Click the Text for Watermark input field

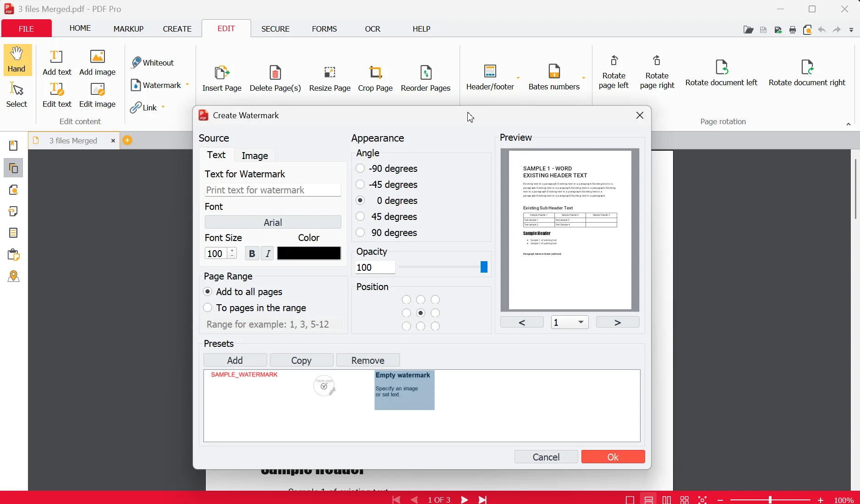(x=273, y=190)
